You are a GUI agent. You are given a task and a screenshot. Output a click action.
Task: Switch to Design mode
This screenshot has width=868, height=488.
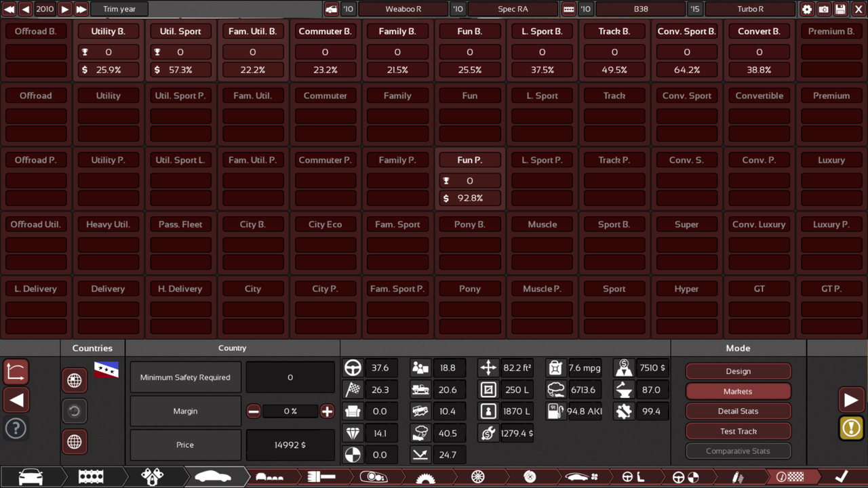[x=738, y=371]
